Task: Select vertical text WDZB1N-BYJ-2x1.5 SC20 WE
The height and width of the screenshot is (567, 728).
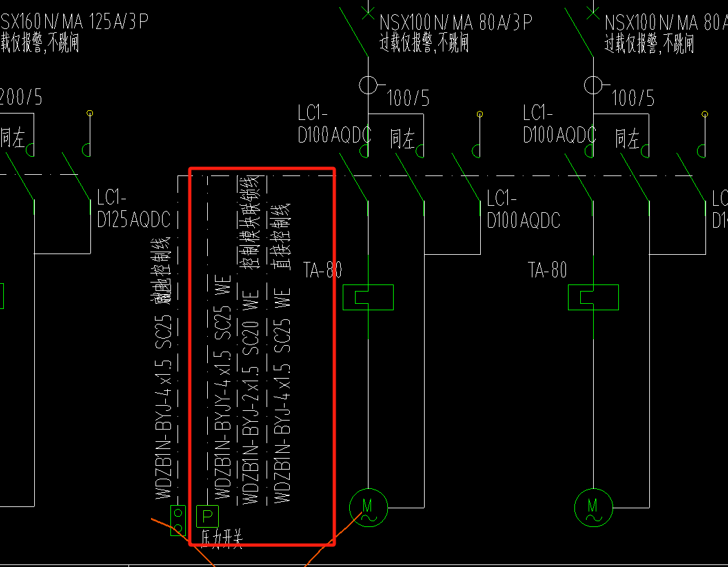Action: pyautogui.click(x=250, y=397)
